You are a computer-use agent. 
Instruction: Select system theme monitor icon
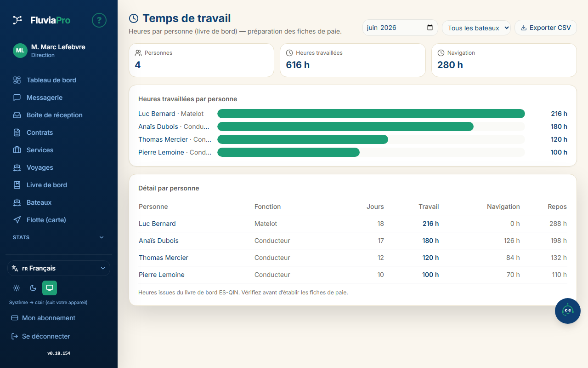tap(50, 288)
